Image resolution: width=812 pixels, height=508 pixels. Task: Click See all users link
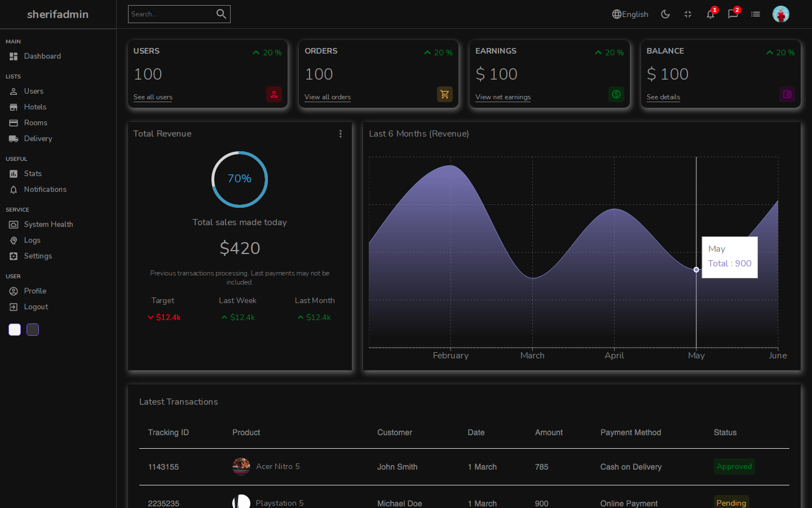[153, 97]
